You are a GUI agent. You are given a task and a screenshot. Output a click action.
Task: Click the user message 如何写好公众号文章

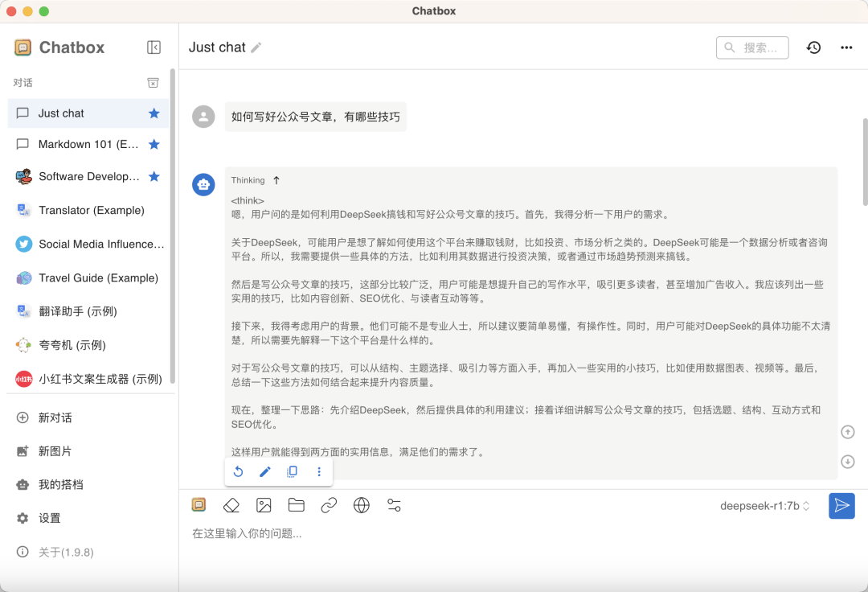pyautogui.click(x=316, y=117)
